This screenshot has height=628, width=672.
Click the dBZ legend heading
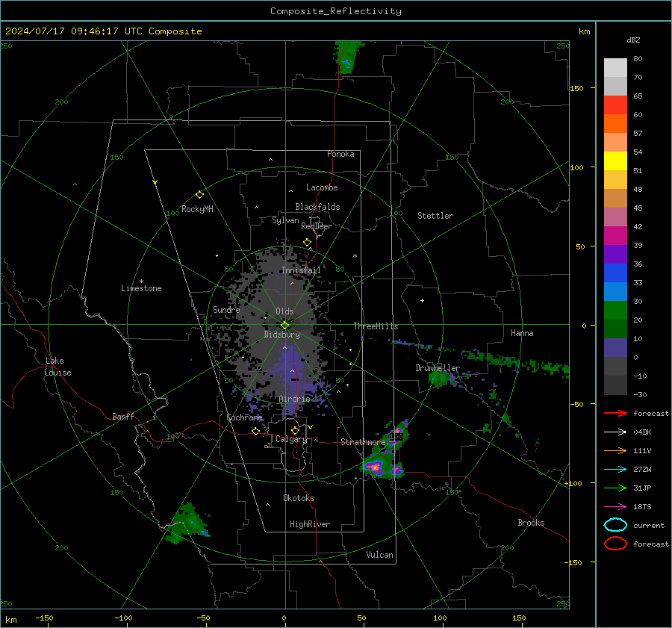click(x=633, y=40)
